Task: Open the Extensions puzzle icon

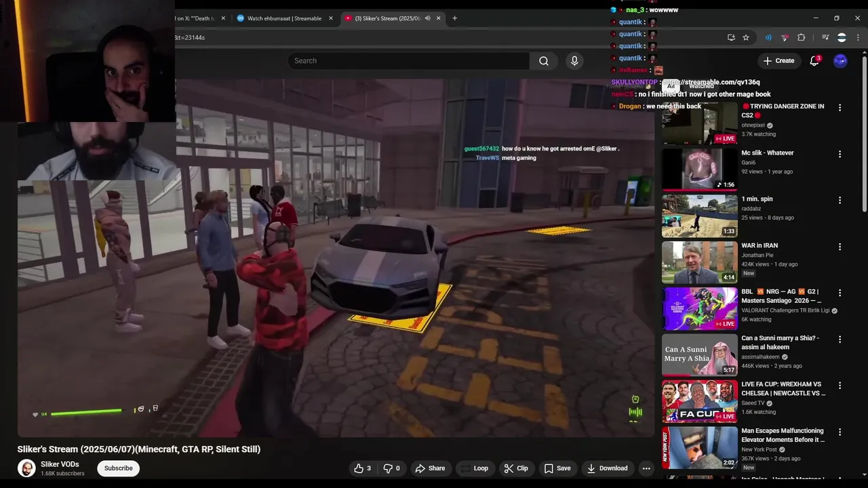Action: pyautogui.click(x=802, y=37)
